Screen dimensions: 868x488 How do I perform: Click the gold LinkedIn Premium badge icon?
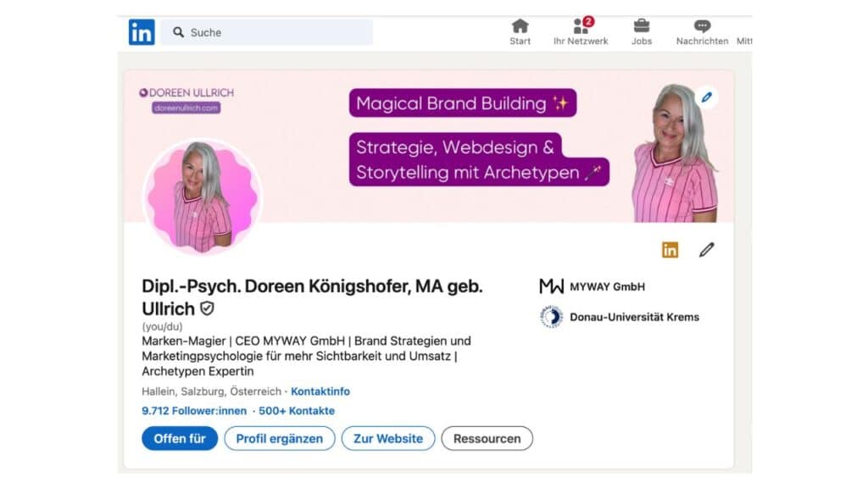pos(670,250)
